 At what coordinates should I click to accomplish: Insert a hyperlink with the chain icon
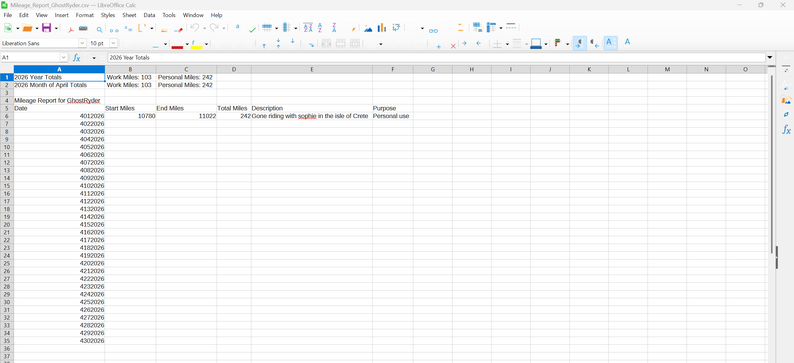point(433,30)
